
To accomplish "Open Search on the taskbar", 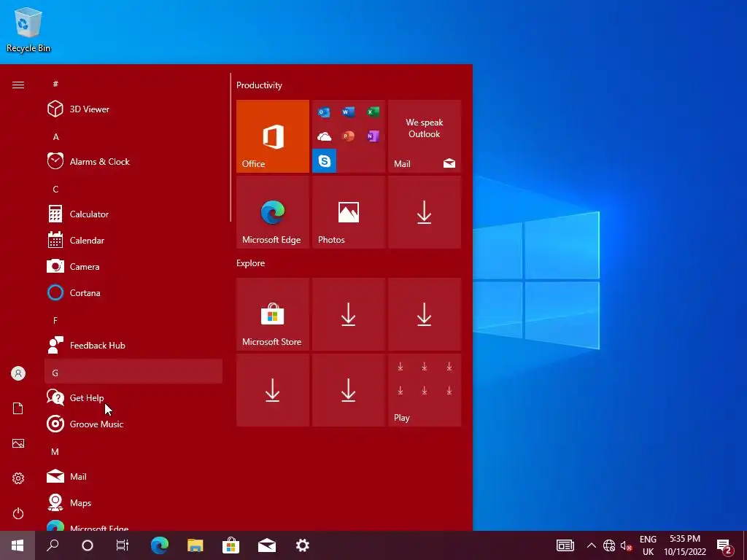I will (53, 545).
